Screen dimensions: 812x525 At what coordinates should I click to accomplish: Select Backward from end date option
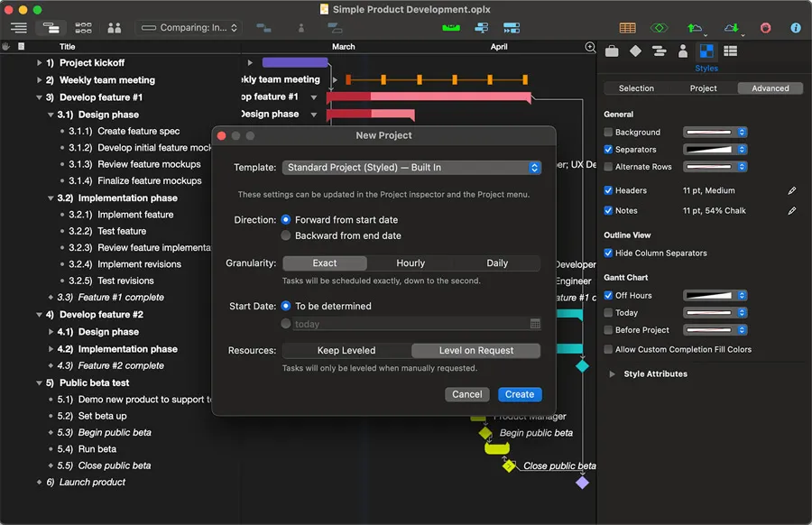[286, 236]
